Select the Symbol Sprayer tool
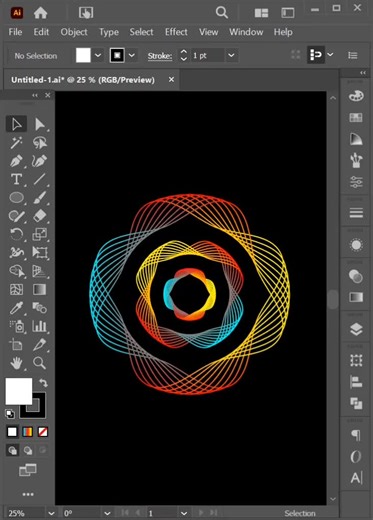The image size is (373, 520). 16,326
